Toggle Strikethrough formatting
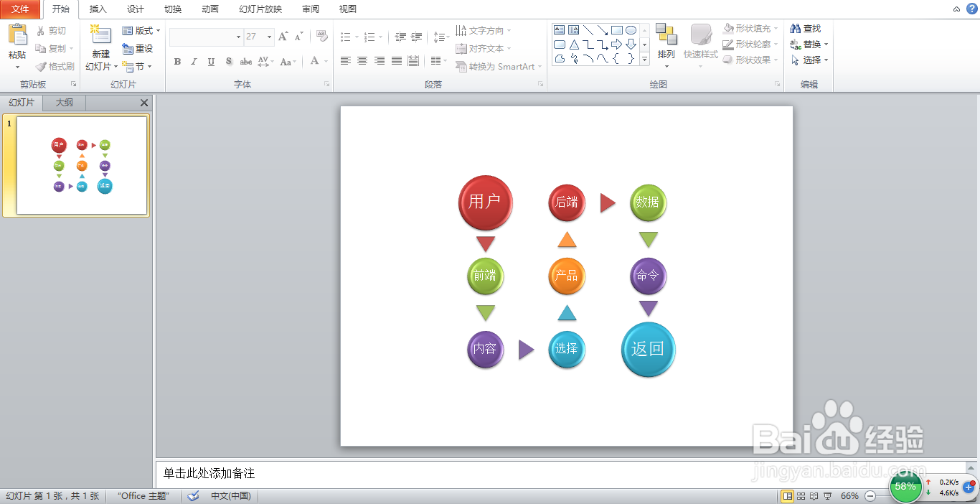 tap(246, 62)
